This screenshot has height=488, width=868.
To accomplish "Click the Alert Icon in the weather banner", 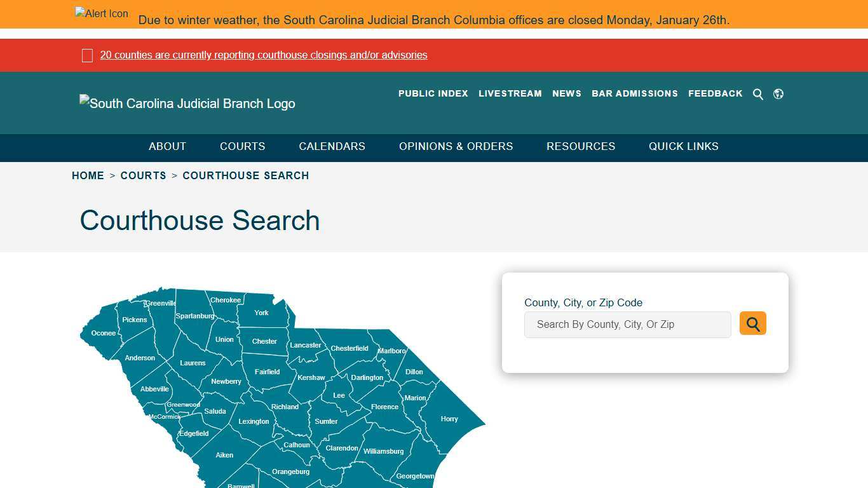I will [x=101, y=13].
